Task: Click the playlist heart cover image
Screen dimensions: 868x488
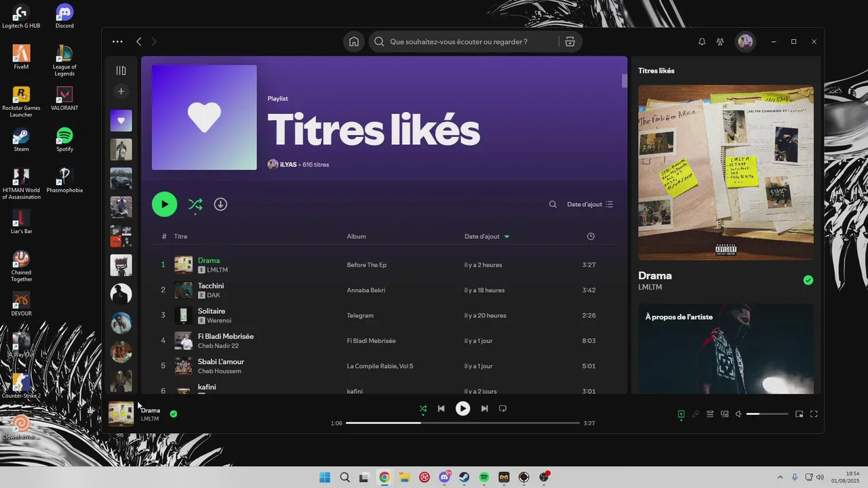Action: click(204, 117)
